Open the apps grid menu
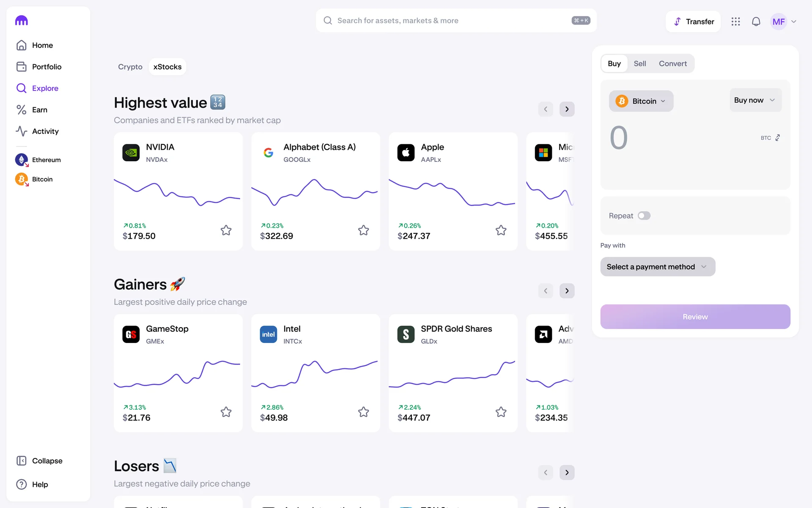The image size is (812, 508). (735, 22)
